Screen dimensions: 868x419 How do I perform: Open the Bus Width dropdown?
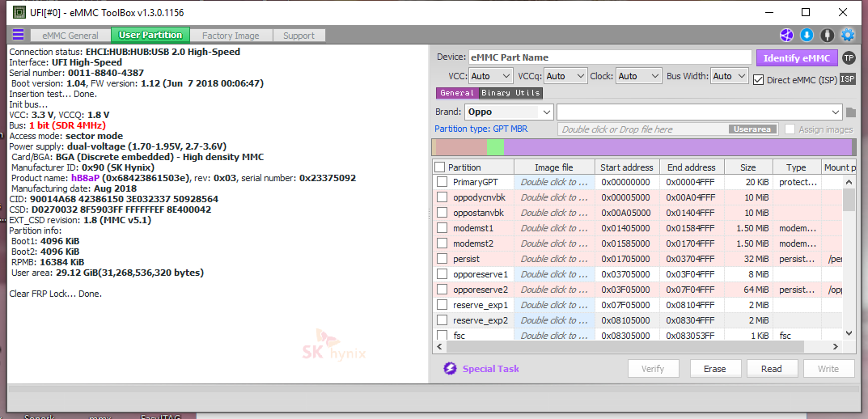pos(730,76)
